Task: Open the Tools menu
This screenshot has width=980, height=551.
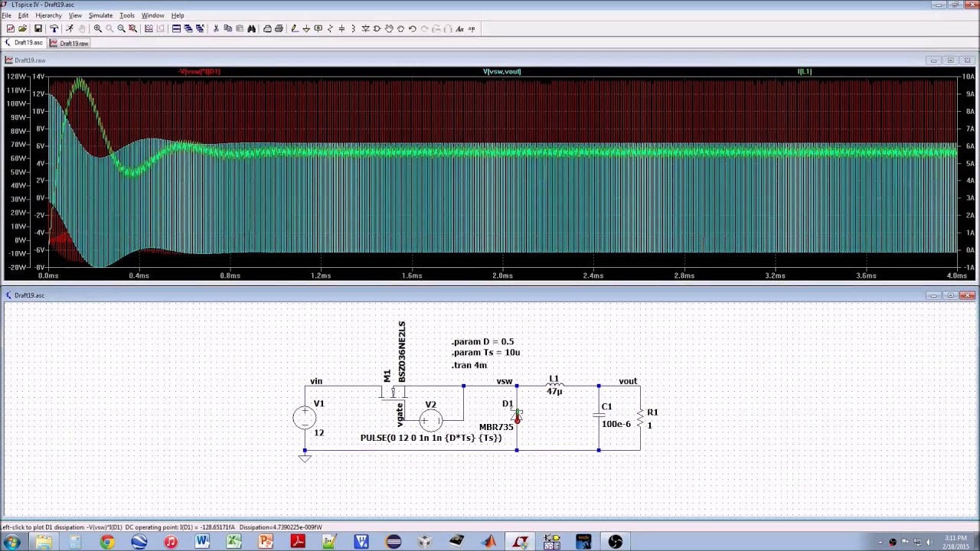Action: (127, 15)
